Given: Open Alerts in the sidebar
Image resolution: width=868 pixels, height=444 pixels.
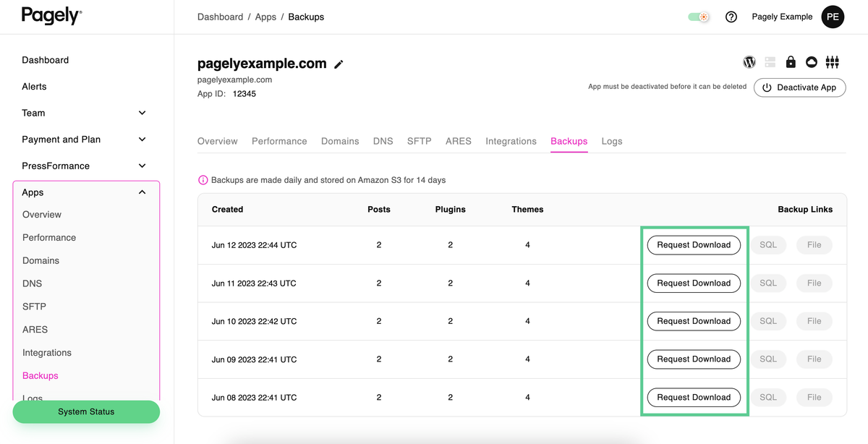Looking at the screenshot, I should click(34, 86).
